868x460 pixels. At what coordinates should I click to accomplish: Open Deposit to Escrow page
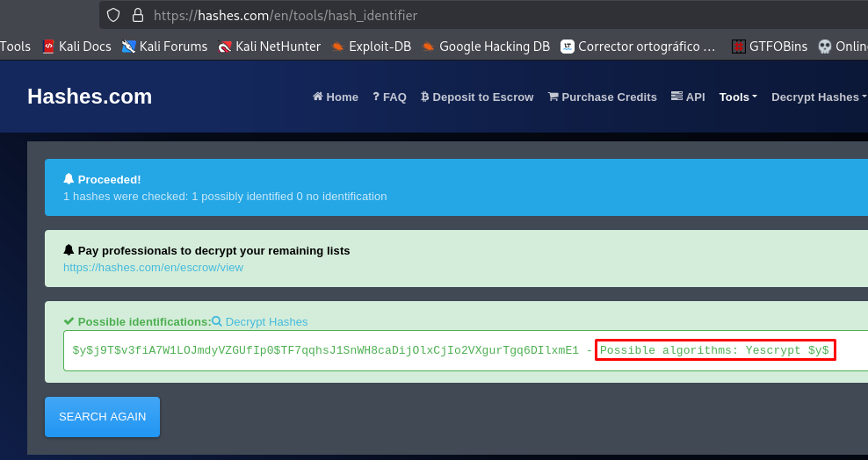[477, 97]
